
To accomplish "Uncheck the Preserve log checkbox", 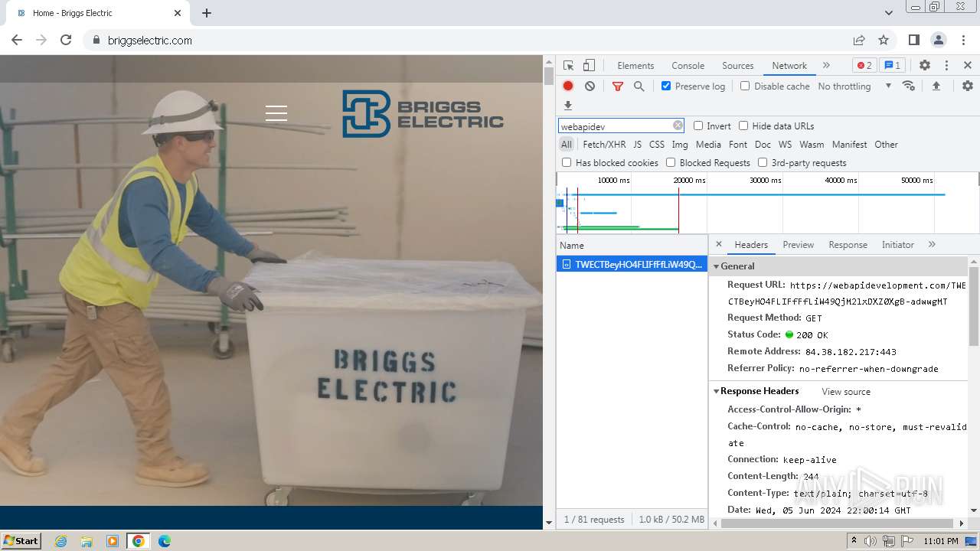I will point(666,86).
